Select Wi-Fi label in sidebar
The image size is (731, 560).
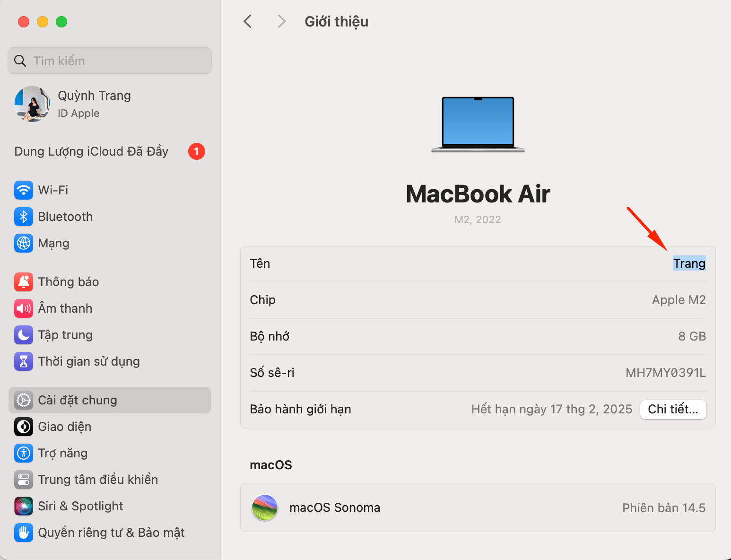[53, 190]
